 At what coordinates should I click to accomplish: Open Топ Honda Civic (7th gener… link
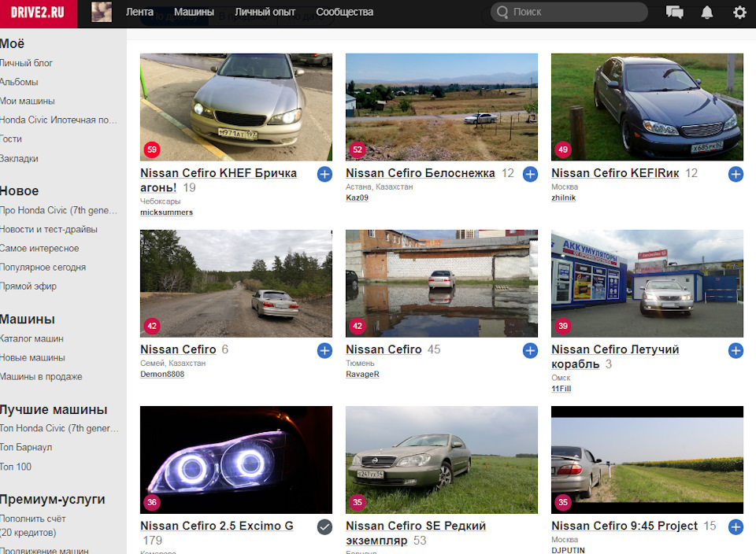coord(59,428)
